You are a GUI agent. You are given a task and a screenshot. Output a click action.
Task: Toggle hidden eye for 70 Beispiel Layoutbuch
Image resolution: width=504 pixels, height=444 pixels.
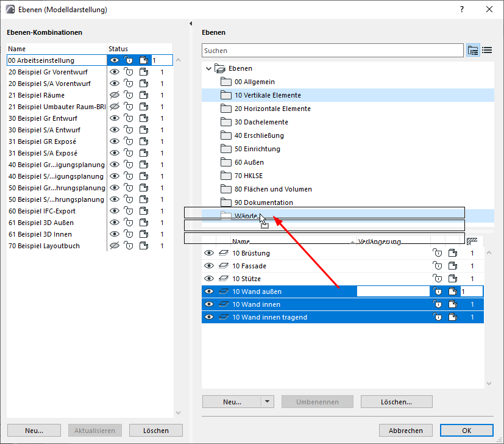(x=115, y=246)
